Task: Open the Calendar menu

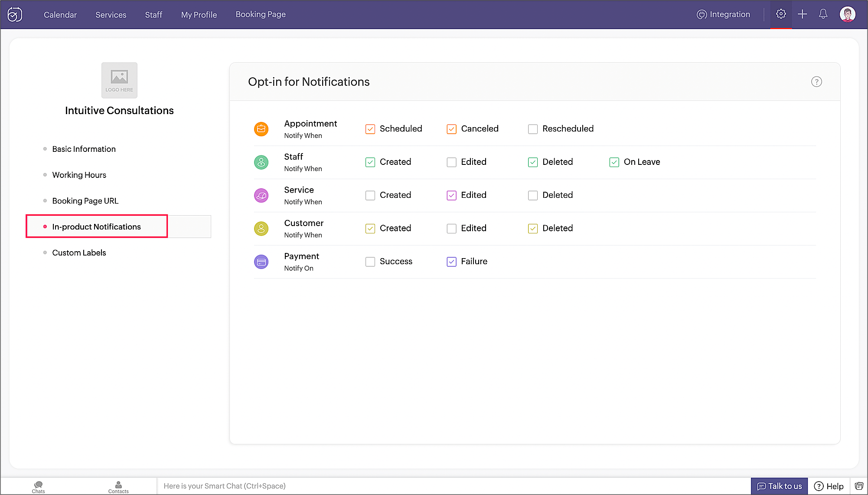Action: (x=60, y=15)
